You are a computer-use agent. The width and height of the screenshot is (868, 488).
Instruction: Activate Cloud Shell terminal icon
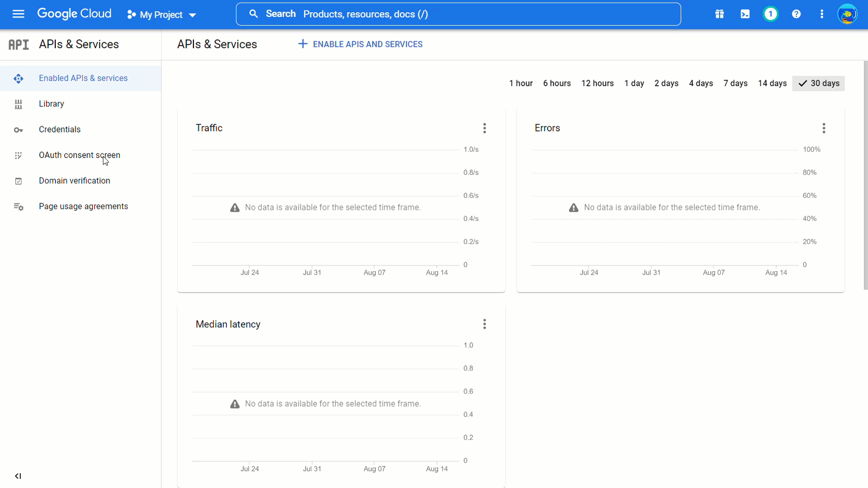click(745, 14)
